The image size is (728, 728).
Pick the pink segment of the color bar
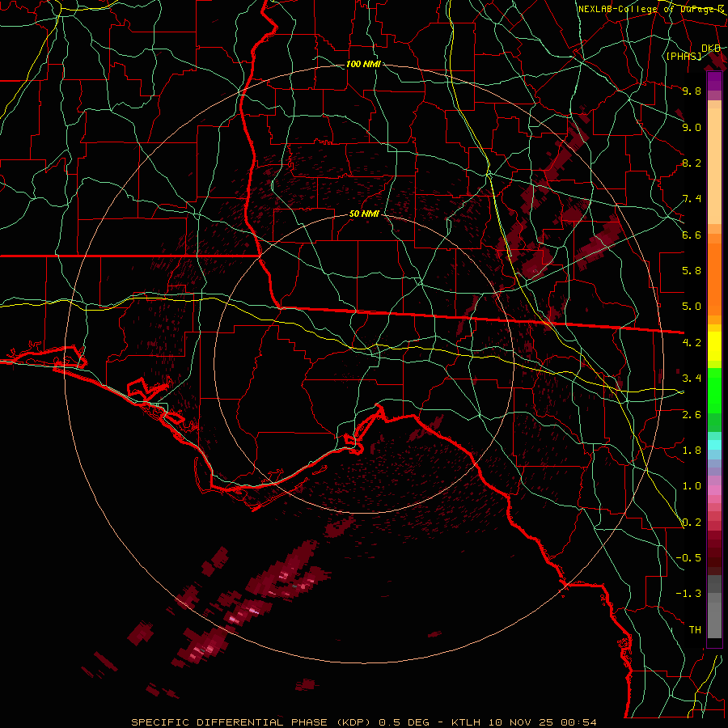[x=714, y=490]
